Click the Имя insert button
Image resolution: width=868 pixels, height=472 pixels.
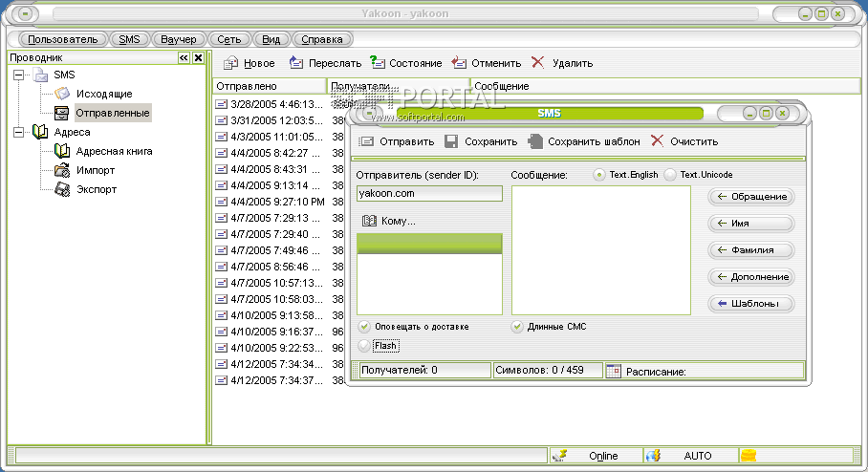[x=751, y=223]
